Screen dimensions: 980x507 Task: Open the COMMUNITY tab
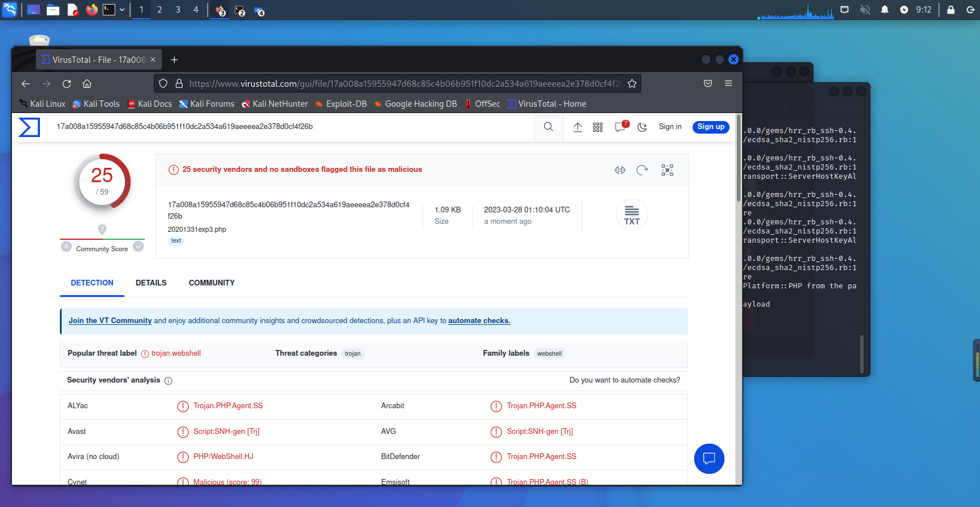pos(212,283)
